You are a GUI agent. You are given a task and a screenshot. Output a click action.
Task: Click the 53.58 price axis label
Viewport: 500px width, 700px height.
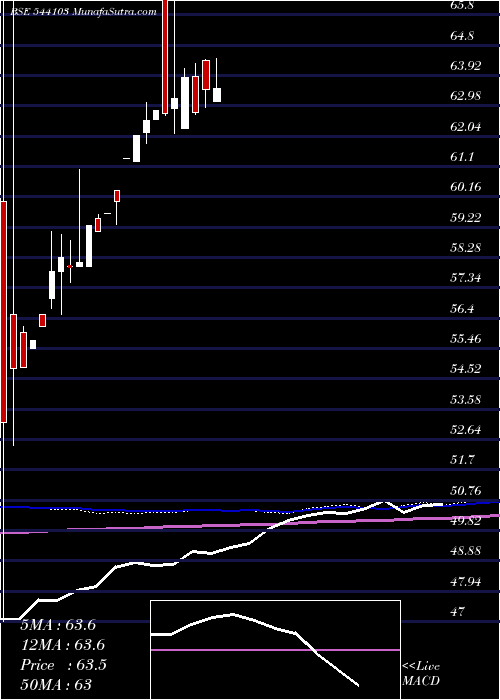point(466,400)
